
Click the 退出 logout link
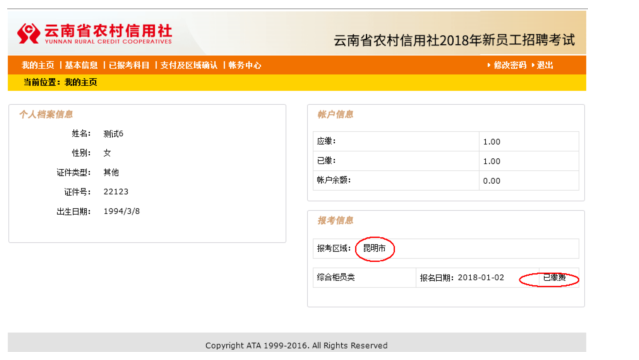click(545, 65)
